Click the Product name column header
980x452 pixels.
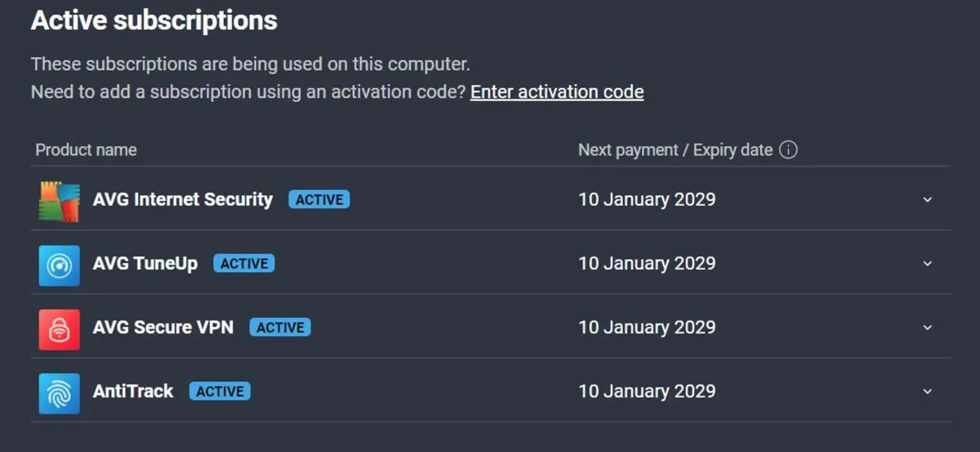[86, 150]
